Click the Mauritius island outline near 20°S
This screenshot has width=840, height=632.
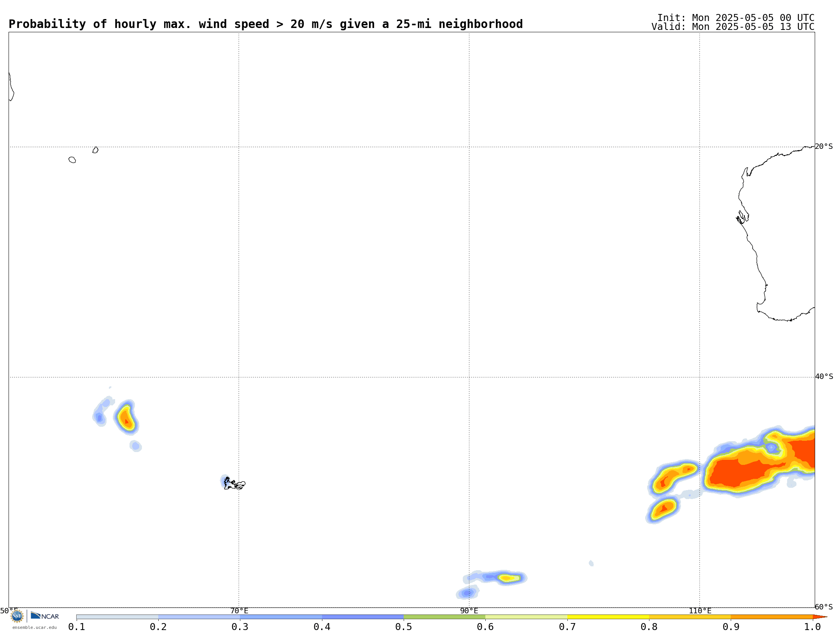tap(95, 150)
